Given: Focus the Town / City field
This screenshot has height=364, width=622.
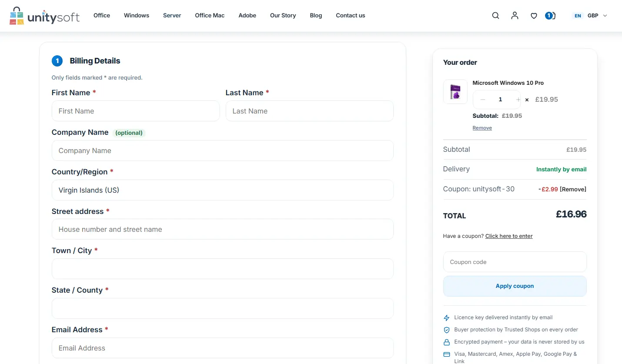Looking at the screenshot, I should [x=222, y=269].
